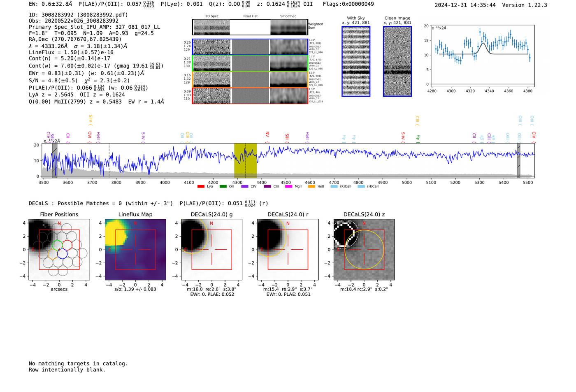Click the red Lyα legend swatch
The image size is (576, 392).
pos(201,186)
